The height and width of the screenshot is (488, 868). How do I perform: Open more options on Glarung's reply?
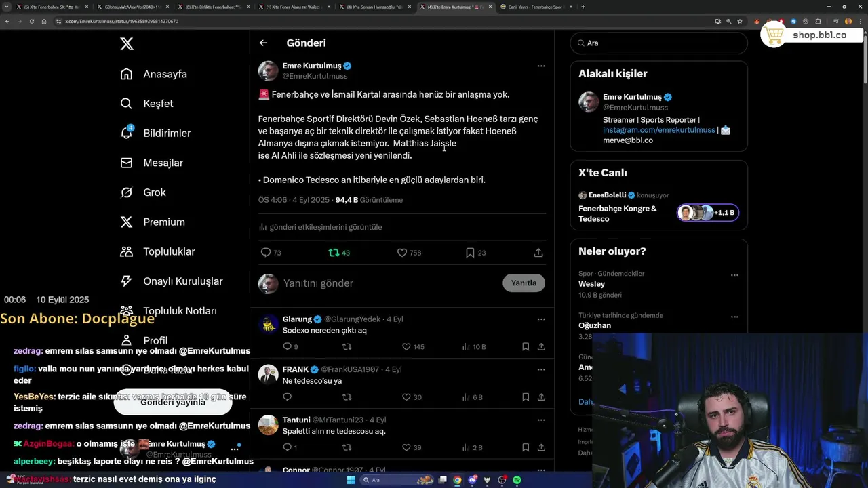[x=541, y=319]
